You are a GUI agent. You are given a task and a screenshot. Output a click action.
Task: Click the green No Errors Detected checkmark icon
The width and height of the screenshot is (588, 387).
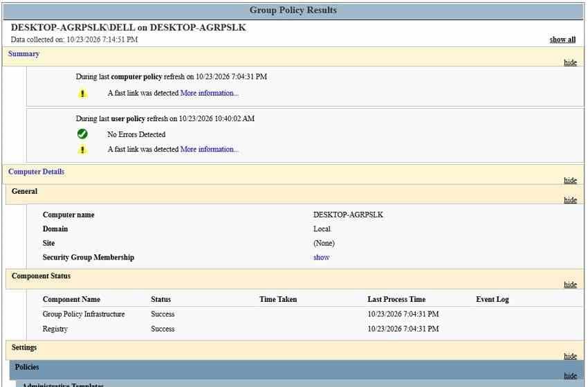coord(82,134)
